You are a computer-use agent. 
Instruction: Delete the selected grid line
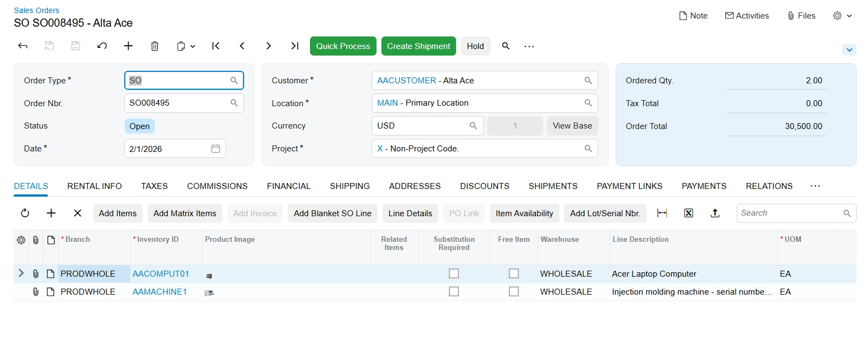click(x=77, y=213)
